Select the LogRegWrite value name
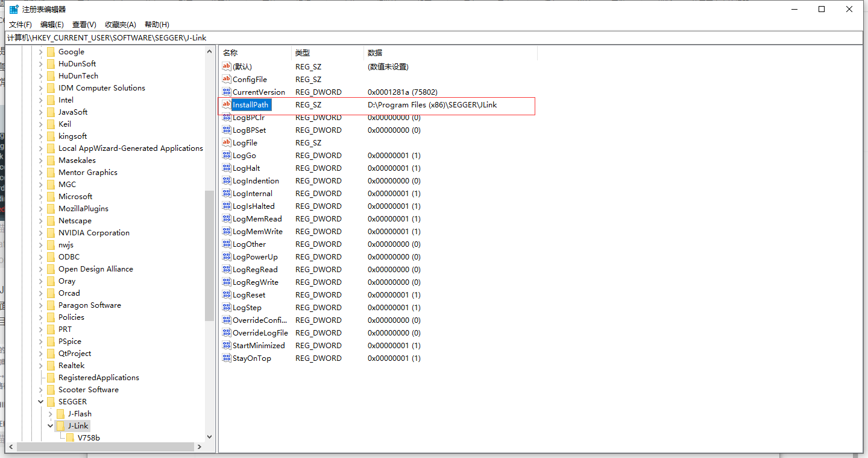Viewport: 868px width, 458px height. coord(256,282)
